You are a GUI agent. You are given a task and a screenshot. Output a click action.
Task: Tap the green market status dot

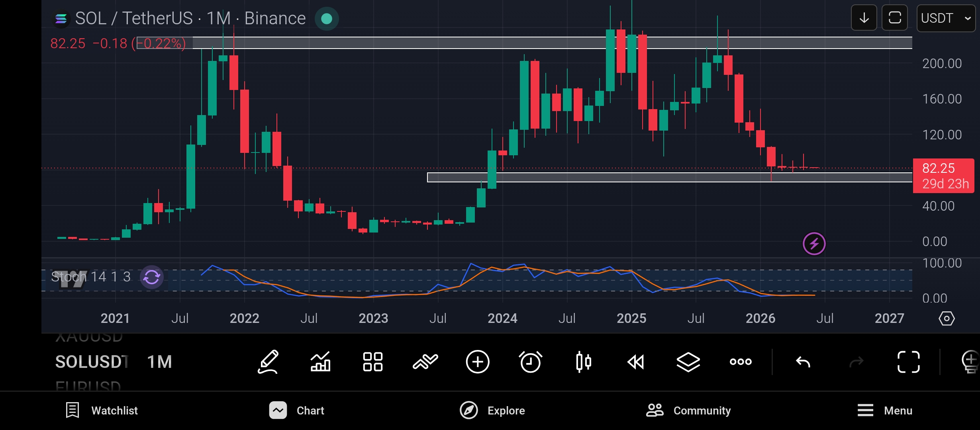(327, 19)
